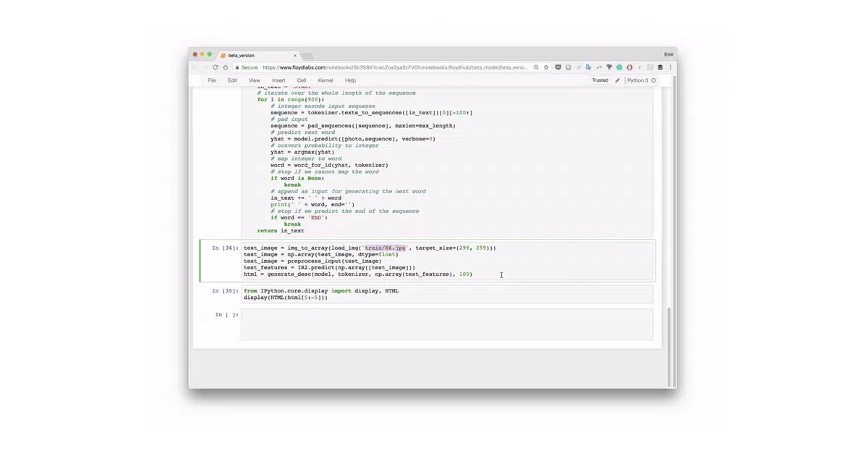Click the Trusted notebook button
Viewport: 868px width, 456px height.
point(600,80)
